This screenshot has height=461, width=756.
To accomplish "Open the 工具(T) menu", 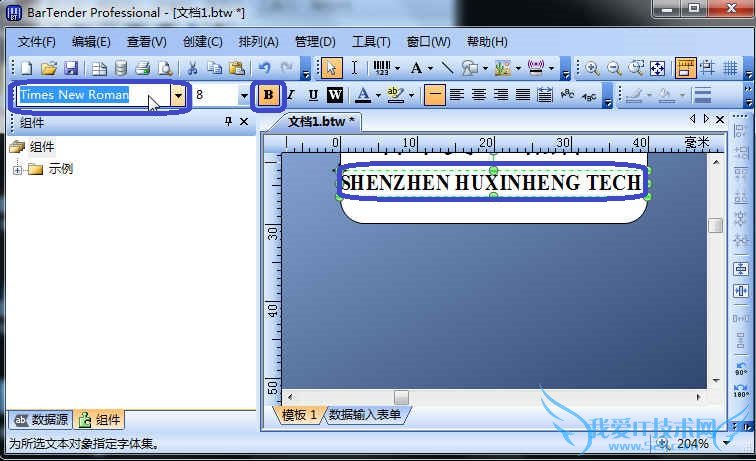I will (371, 42).
